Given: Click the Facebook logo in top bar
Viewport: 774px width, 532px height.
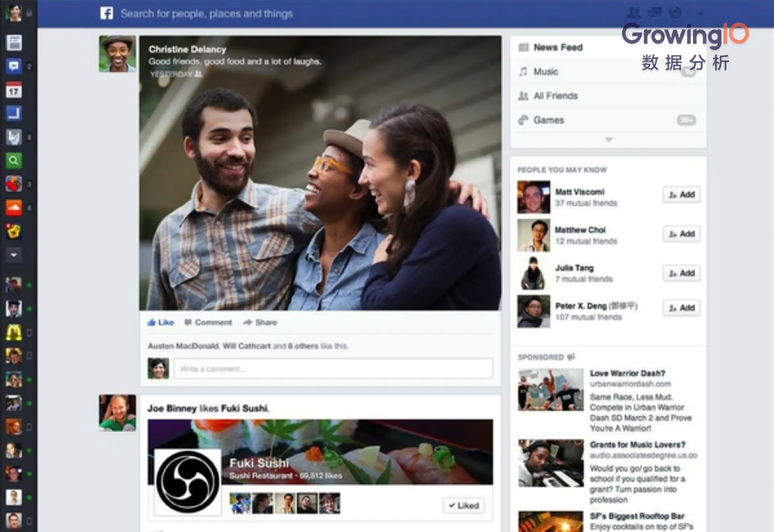Looking at the screenshot, I should coord(107,13).
